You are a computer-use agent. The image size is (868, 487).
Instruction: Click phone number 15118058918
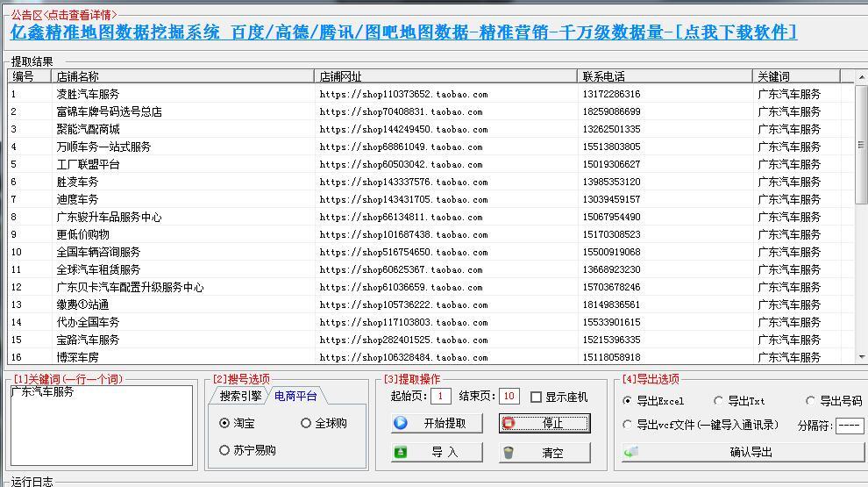tap(611, 357)
